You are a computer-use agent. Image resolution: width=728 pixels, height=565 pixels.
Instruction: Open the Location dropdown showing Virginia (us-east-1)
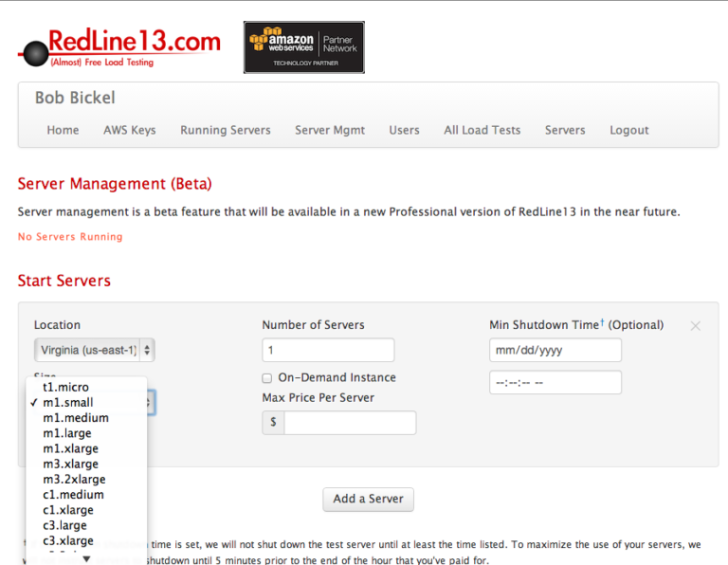[94, 350]
